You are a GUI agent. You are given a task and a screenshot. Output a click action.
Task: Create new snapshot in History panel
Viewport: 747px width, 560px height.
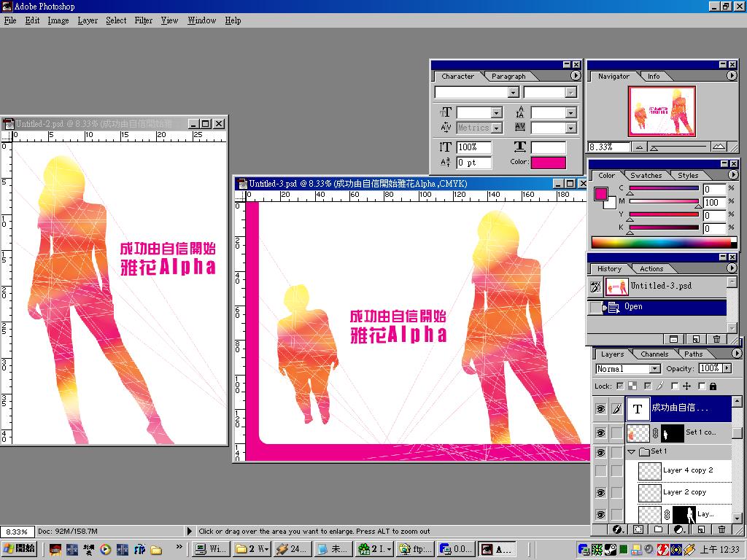coord(673,339)
